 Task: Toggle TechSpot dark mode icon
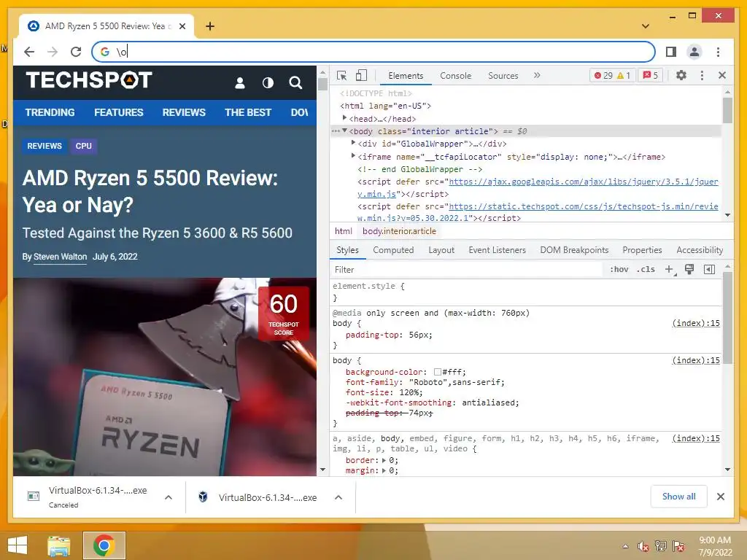268,83
